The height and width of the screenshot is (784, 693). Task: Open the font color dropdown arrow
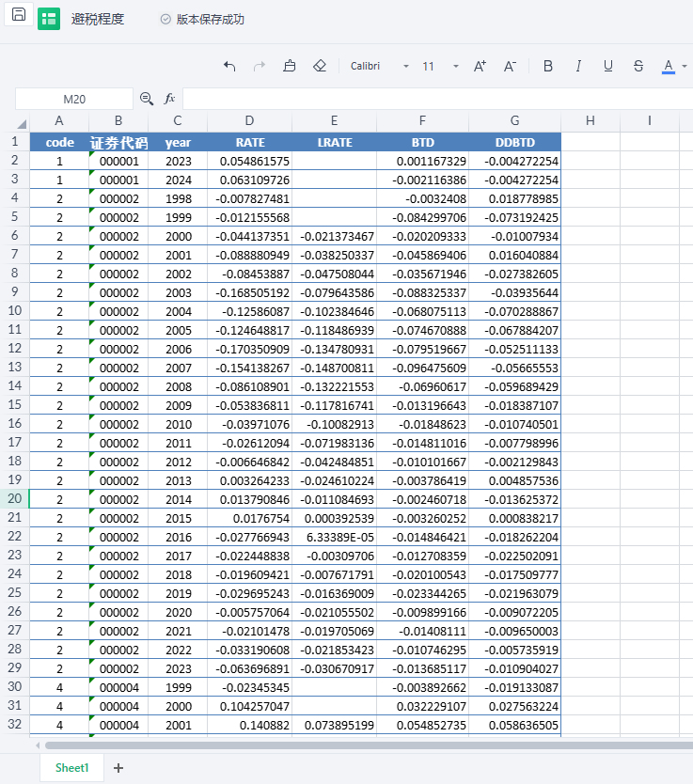pos(684,66)
